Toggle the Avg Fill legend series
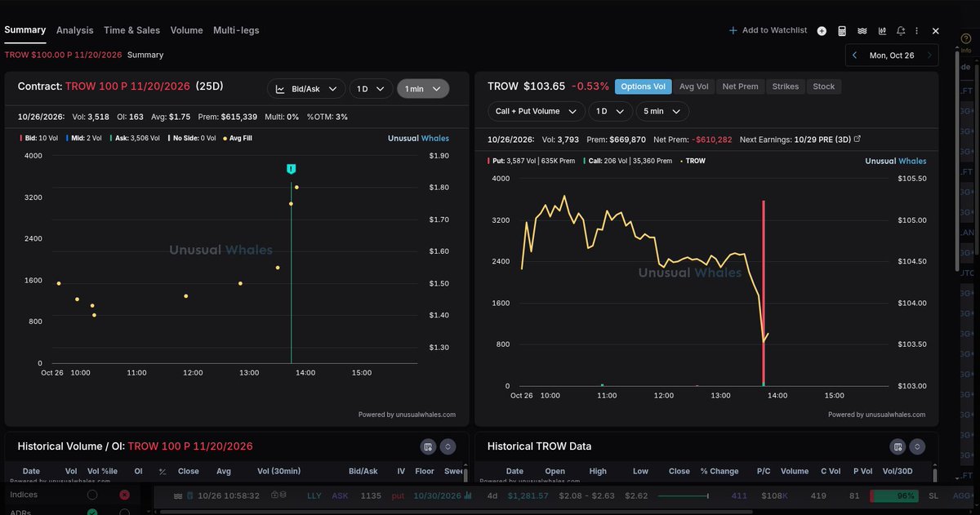Viewport: 980px width, 515px height. click(x=237, y=138)
